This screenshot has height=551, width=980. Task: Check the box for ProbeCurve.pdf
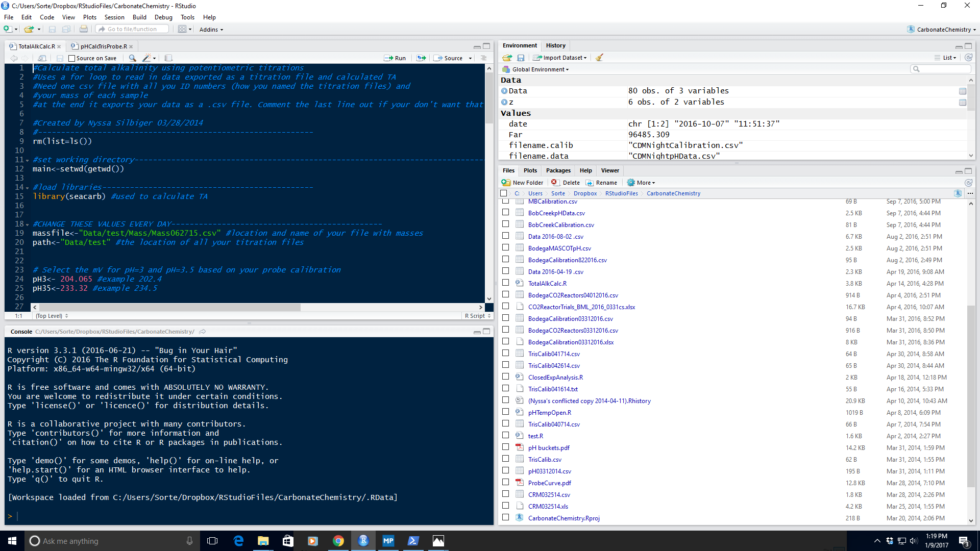[x=505, y=483]
